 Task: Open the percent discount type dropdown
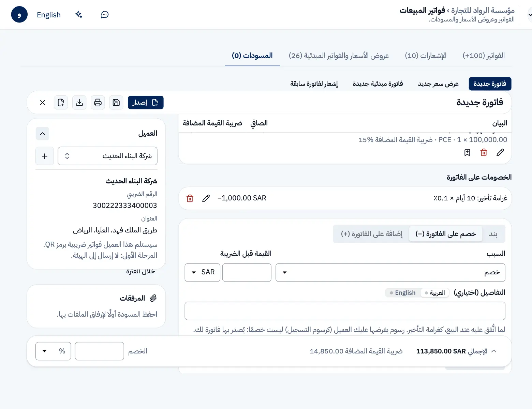[53, 351]
